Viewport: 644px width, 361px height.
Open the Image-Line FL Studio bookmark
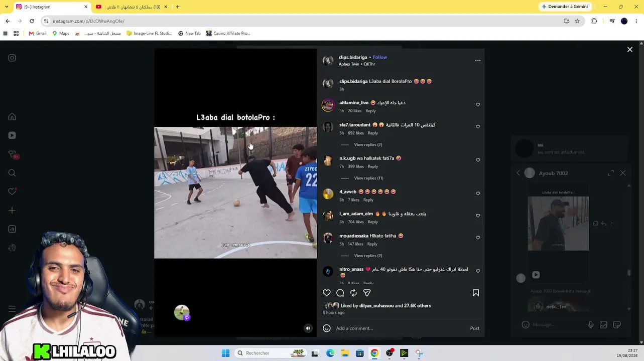(x=149, y=34)
